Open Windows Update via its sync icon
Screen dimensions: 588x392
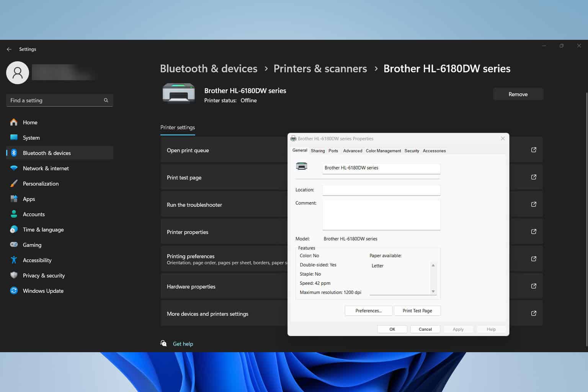tap(14, 291)
